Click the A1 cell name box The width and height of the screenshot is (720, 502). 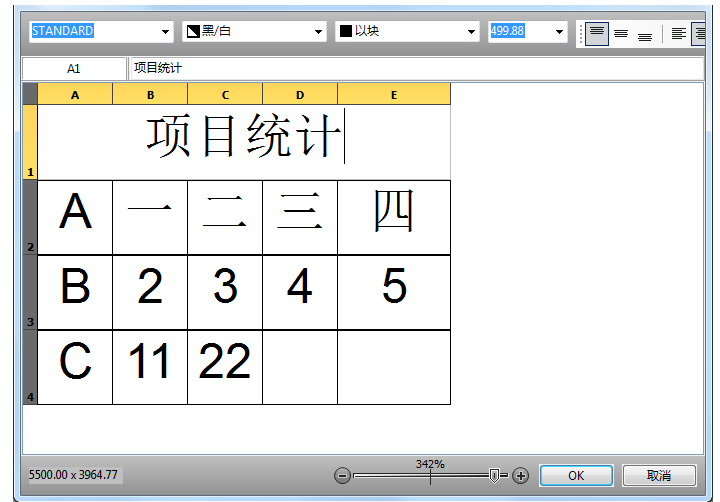pyautogui.click(x=74, y=68)
